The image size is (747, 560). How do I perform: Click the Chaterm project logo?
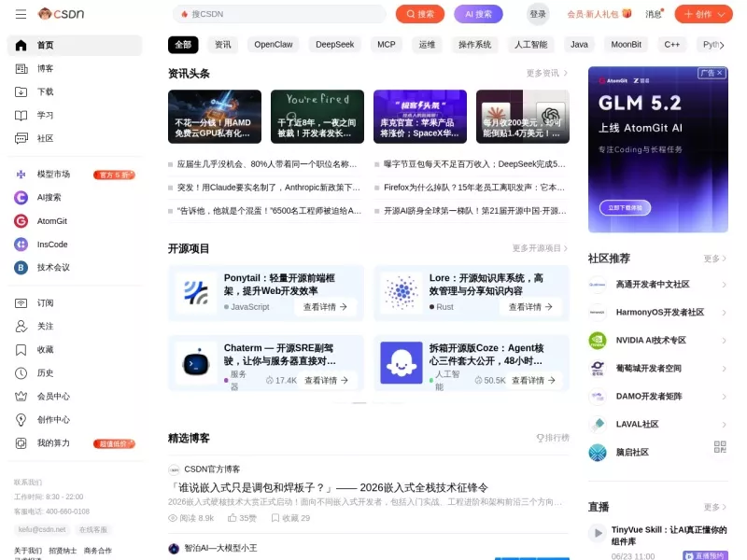click(196, 363)
